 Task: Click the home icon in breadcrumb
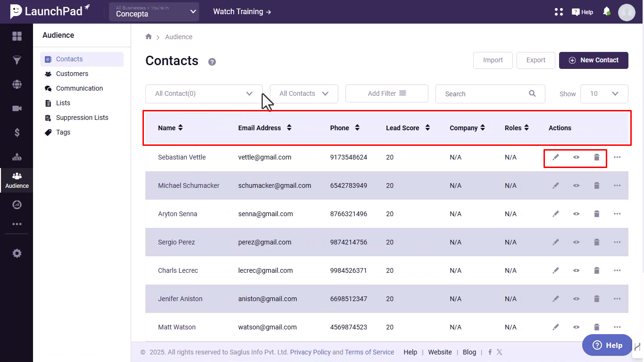click(x=149, y=36)
